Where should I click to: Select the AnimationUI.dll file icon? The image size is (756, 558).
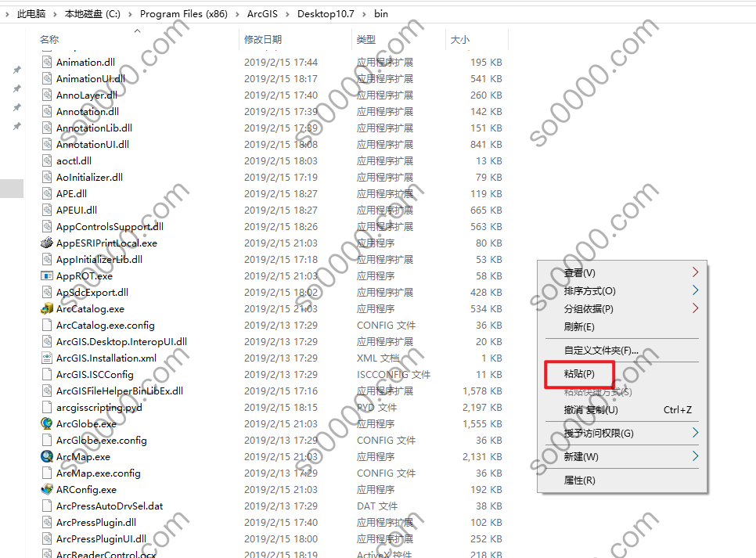(47, 78)
